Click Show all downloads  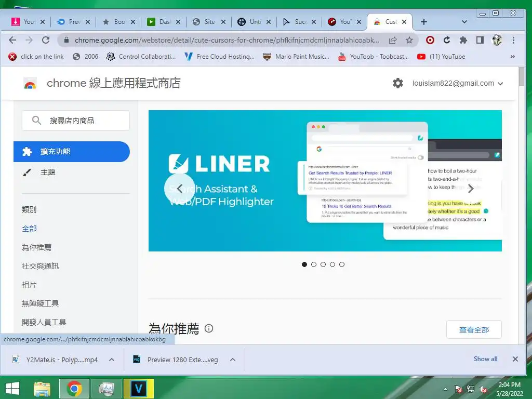(x=486, y=359)
